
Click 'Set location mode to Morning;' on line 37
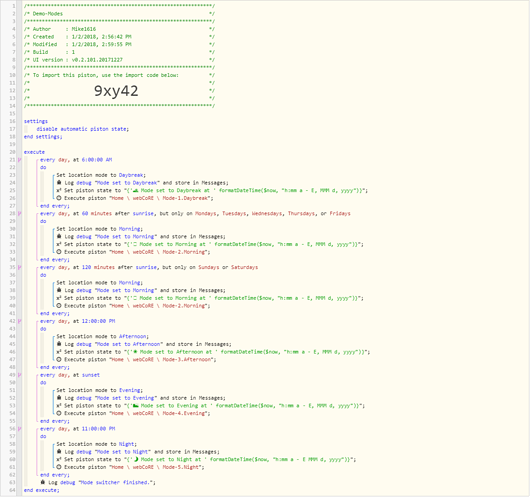point(100,284)
